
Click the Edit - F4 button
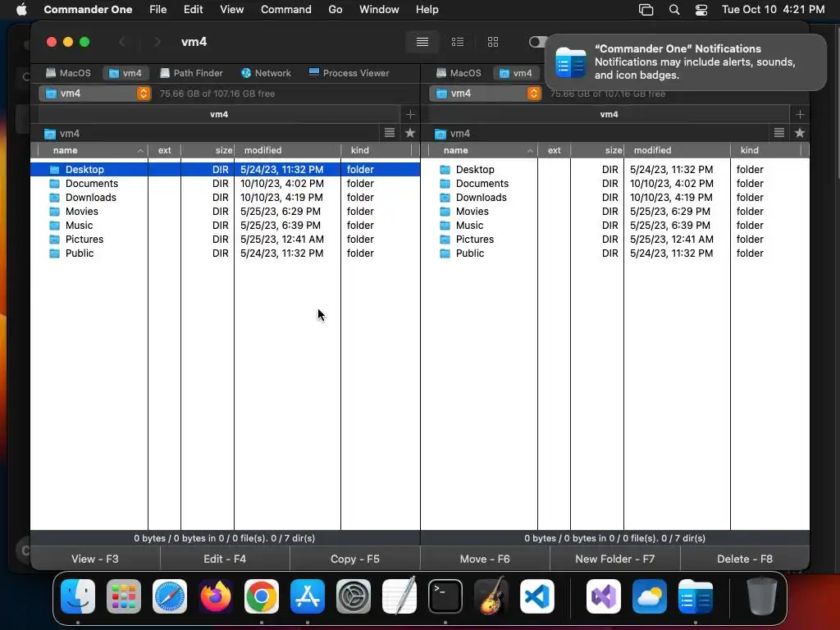pyautogui.click(x=225, y=559)
